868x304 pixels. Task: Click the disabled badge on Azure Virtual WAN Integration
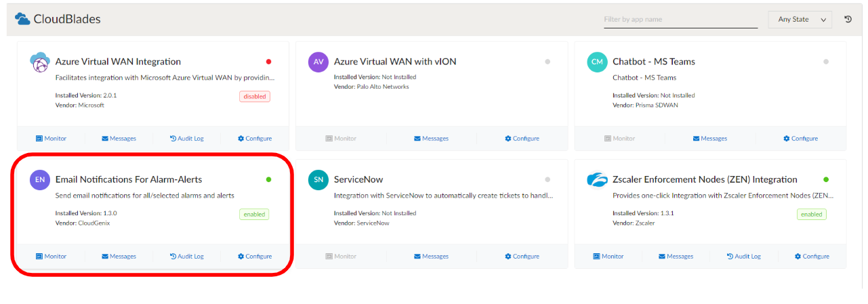click(x=255, y=96)
